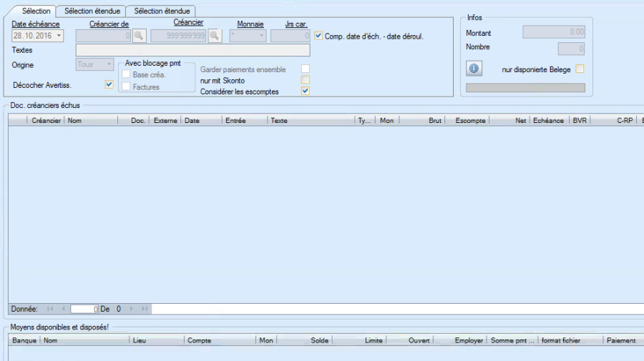Image resolution: width=644 pixels, height=361 pixels.
Task: Uncheck Comp. date d'éch. - date déroul.
Action: coord(318,36)
